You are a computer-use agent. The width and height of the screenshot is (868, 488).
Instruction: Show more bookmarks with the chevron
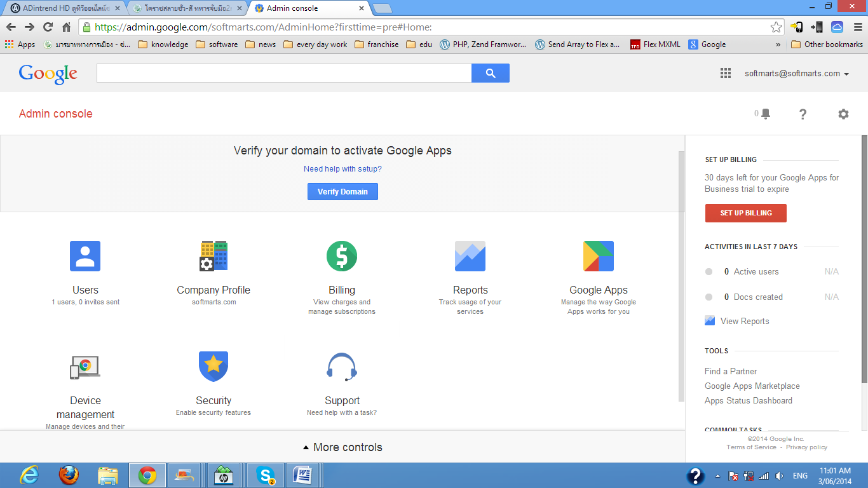778,44
